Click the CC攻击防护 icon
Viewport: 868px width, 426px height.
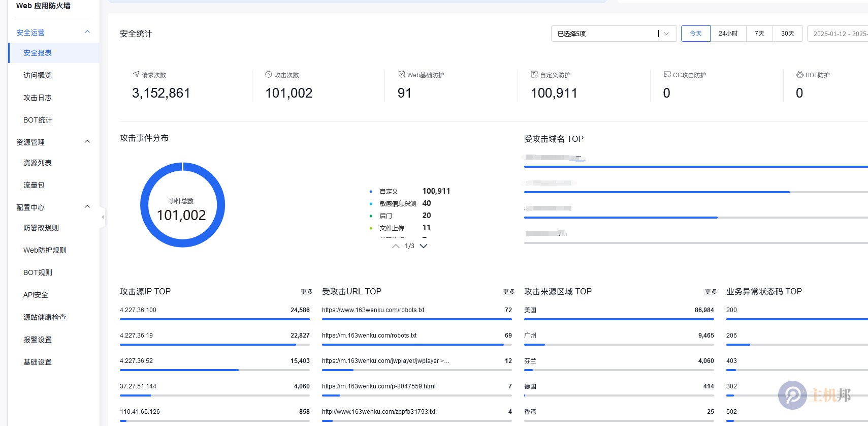coord(667,74)
